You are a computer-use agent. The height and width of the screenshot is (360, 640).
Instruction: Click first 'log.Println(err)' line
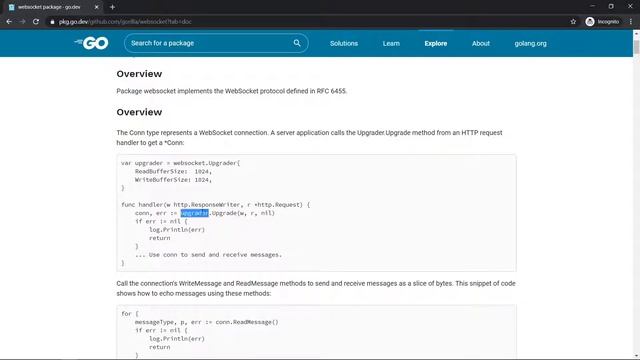point(177,230)
